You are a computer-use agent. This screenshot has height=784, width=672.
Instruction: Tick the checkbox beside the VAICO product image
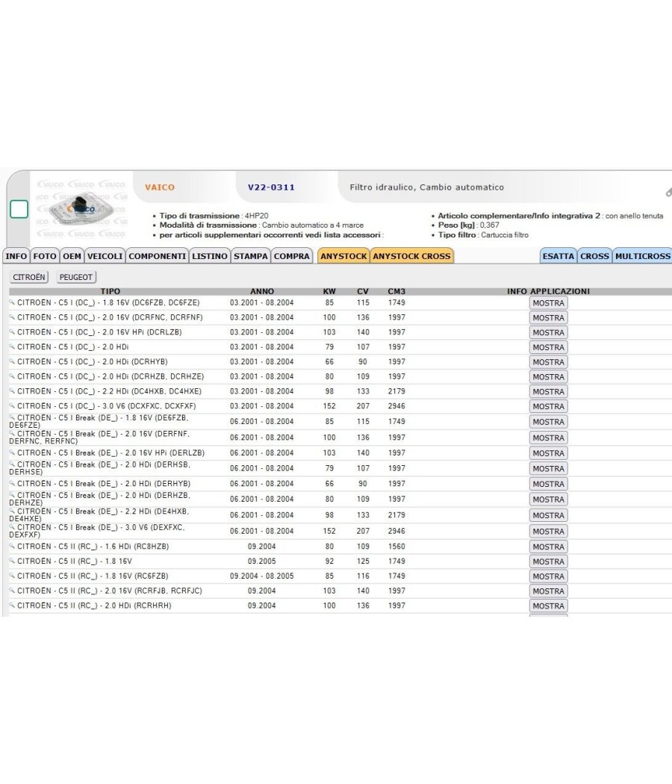click(19, 209)
